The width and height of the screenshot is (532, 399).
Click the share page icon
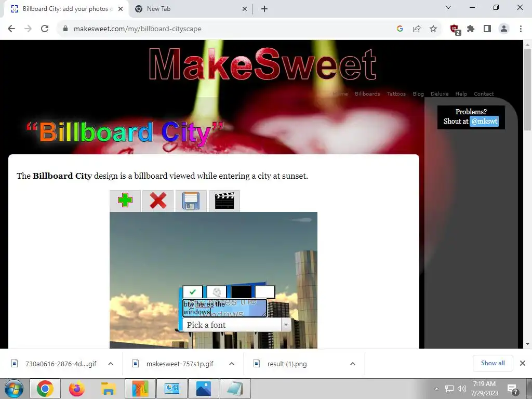coord(417,29)
